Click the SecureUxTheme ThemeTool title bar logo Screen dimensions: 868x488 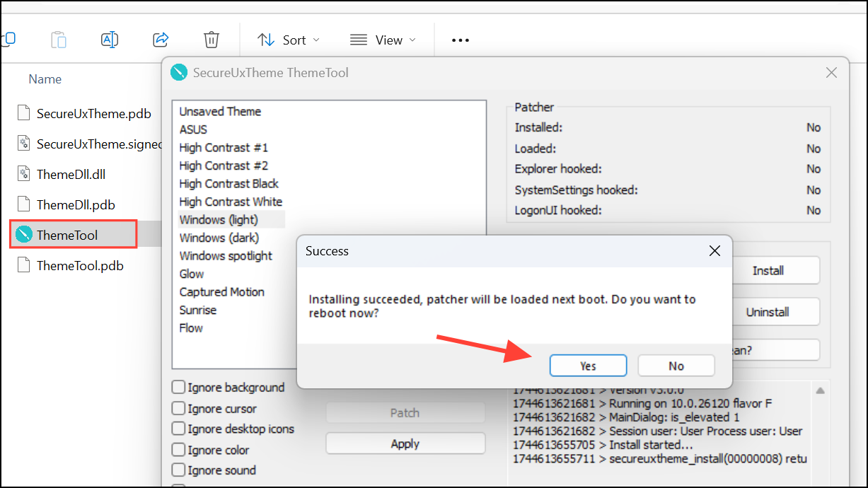click(x=179, y=73)
